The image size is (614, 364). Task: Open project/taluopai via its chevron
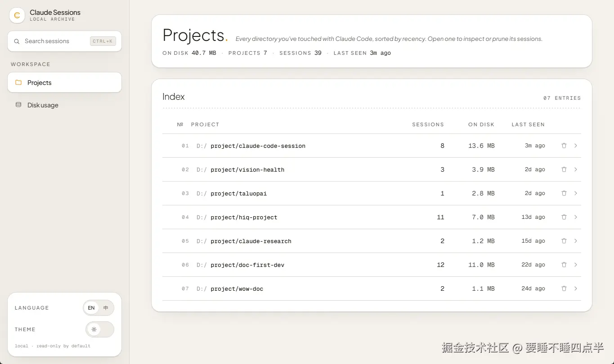(576, 193)
